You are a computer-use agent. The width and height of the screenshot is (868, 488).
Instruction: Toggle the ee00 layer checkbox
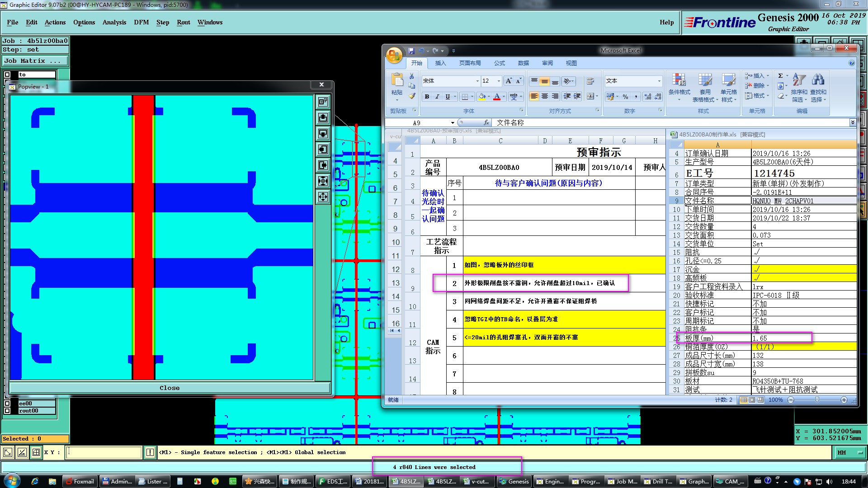[x=7, y=404]
